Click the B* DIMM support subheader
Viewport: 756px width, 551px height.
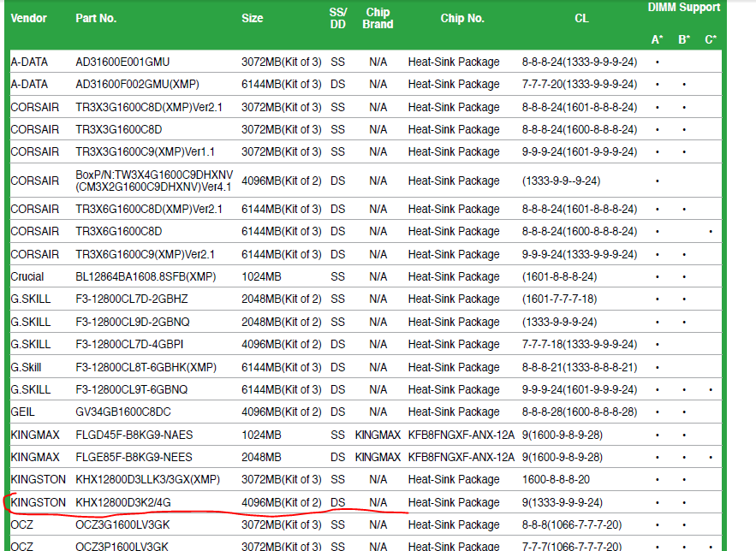click(684, 39)
